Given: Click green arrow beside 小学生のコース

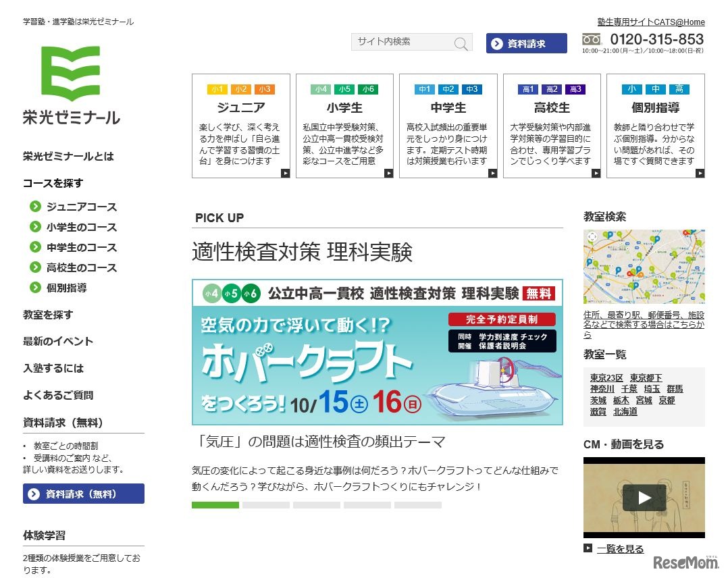Looking at the screenshot, I should pos(35,227).
